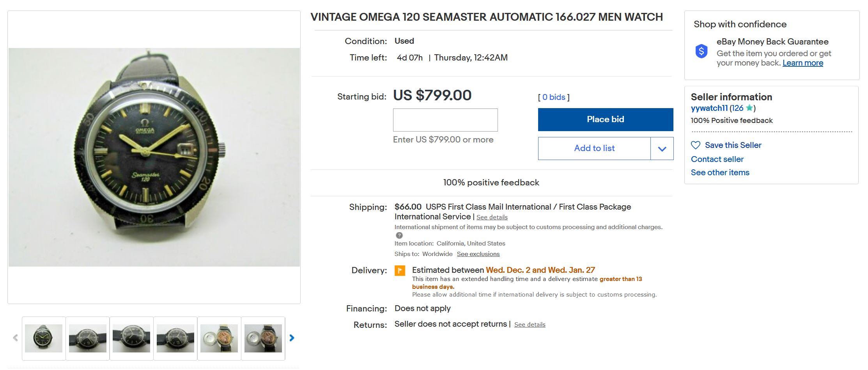
Task: Open the 0 bids link
Action: (x=553, y=97)
